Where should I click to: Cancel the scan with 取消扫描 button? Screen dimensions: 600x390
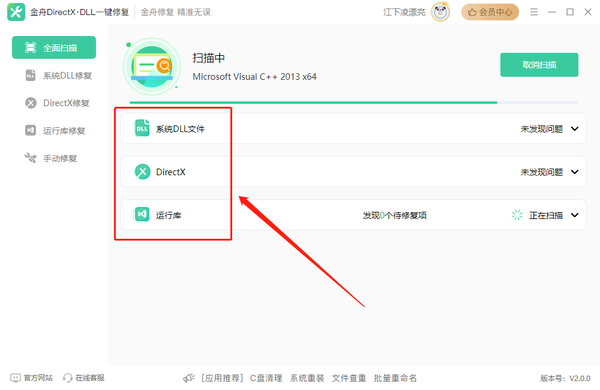(x=539, y=65)
